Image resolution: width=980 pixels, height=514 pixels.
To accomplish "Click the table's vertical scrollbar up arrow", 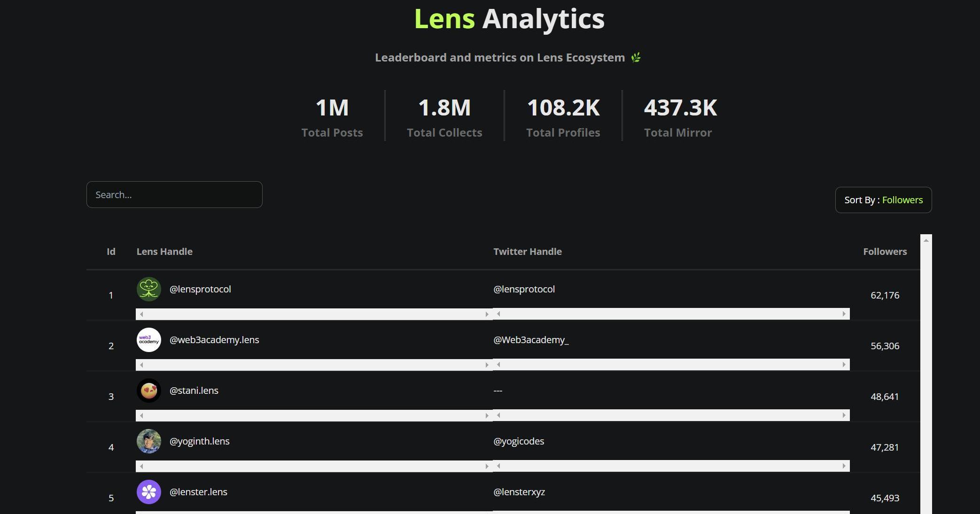I will click(926, 240).
